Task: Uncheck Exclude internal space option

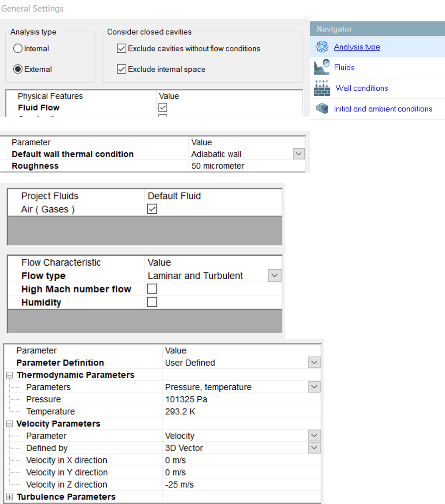Action: (x=122, y=69)
